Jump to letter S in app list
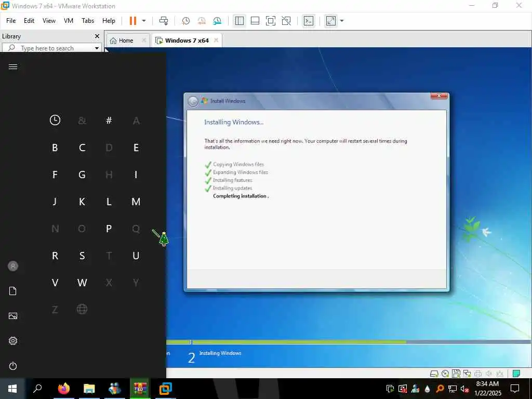Viewport: 532px width, 399px height. 82,256
